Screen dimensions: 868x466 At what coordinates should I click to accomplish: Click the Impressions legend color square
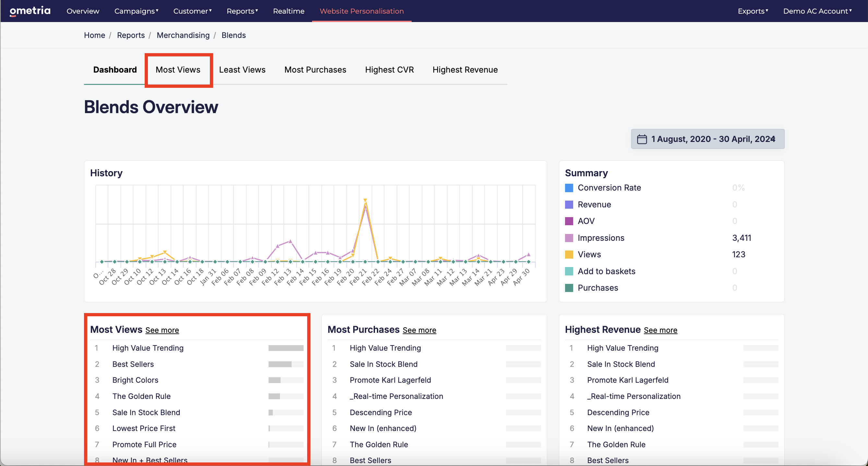569,238
